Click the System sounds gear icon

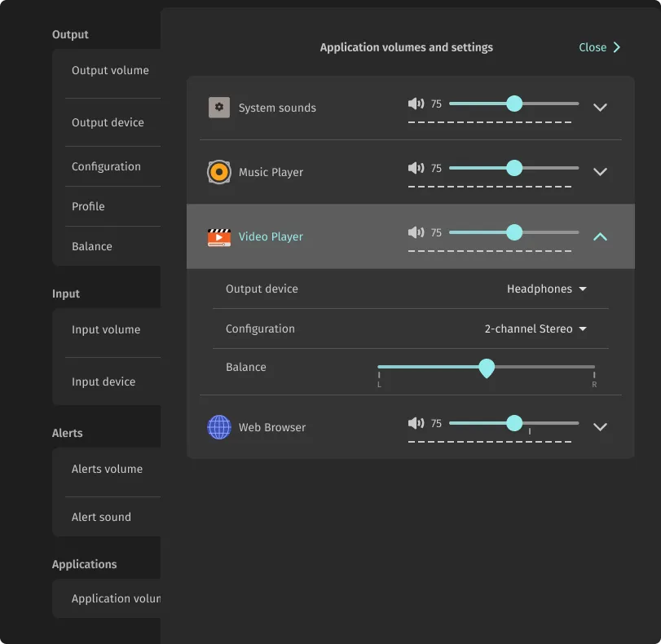tap(218, 107)
